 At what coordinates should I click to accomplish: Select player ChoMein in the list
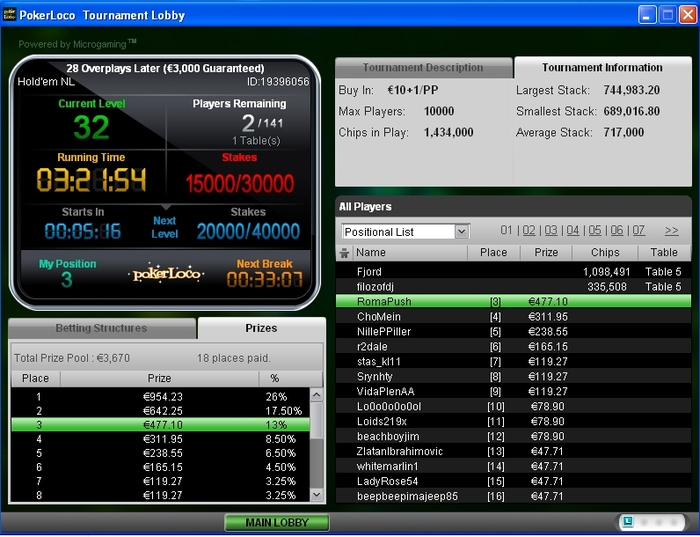[513, 316]
